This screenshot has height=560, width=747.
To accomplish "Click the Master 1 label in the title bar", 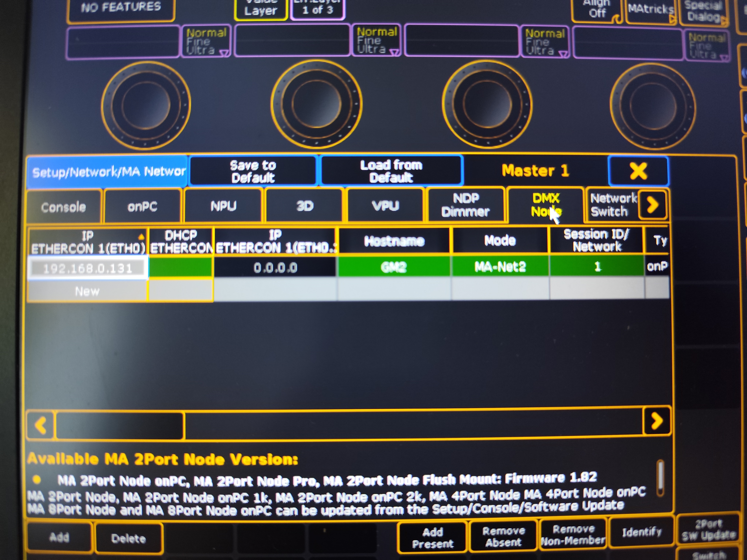I will point(535,170).
